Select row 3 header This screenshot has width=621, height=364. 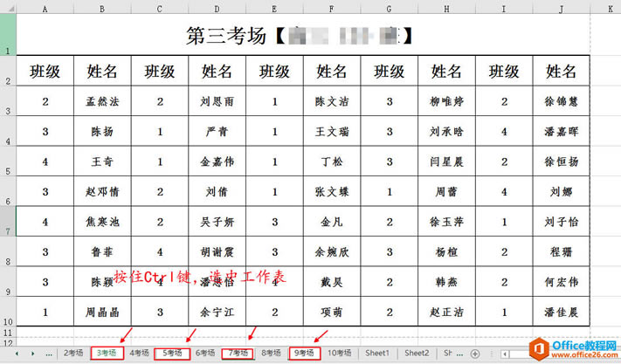(x=8, y=101)
